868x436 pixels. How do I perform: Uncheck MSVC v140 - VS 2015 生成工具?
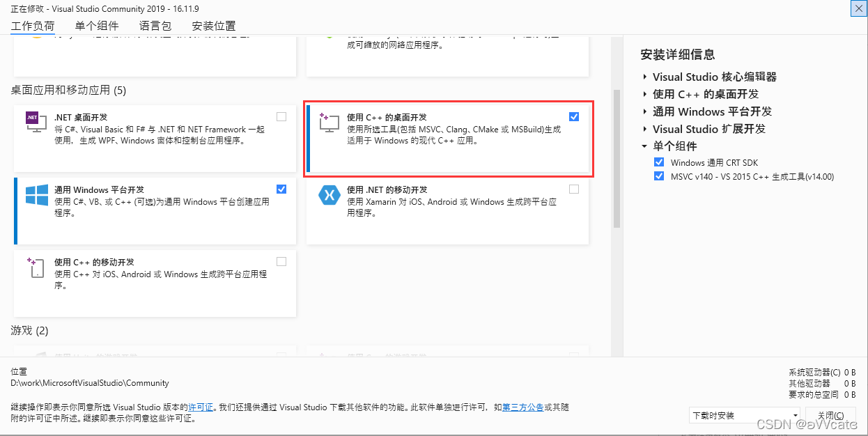pyautogui.click(x=659, y=176)
